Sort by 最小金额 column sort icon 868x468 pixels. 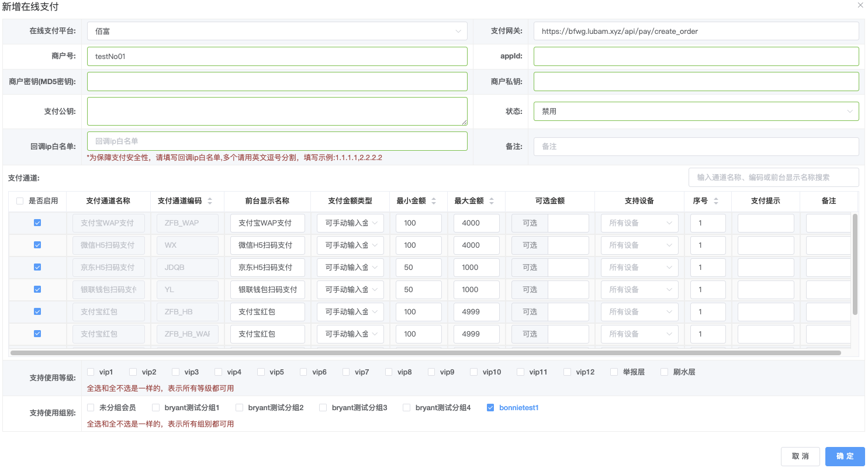(x=434, y=201)
